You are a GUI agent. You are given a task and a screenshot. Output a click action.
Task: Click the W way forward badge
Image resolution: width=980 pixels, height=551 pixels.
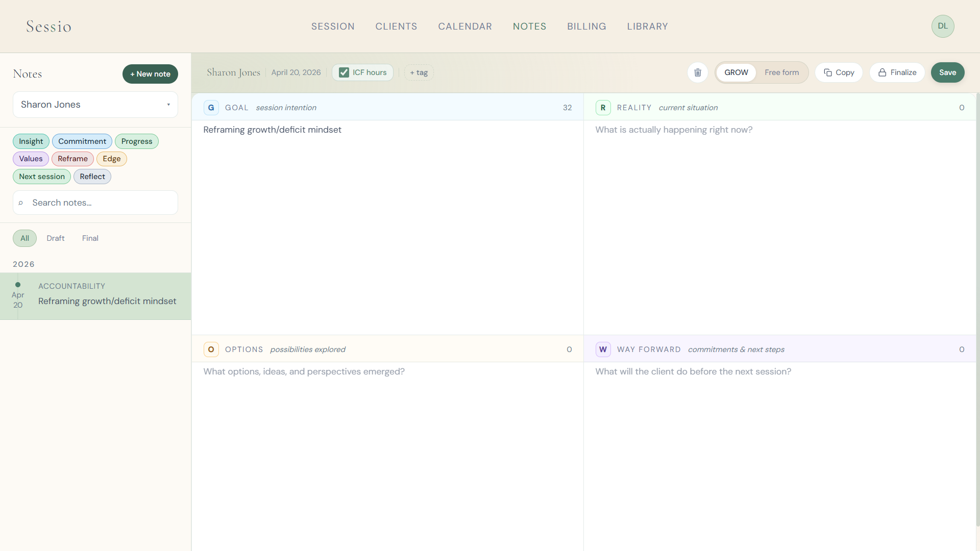pos(603,349)
